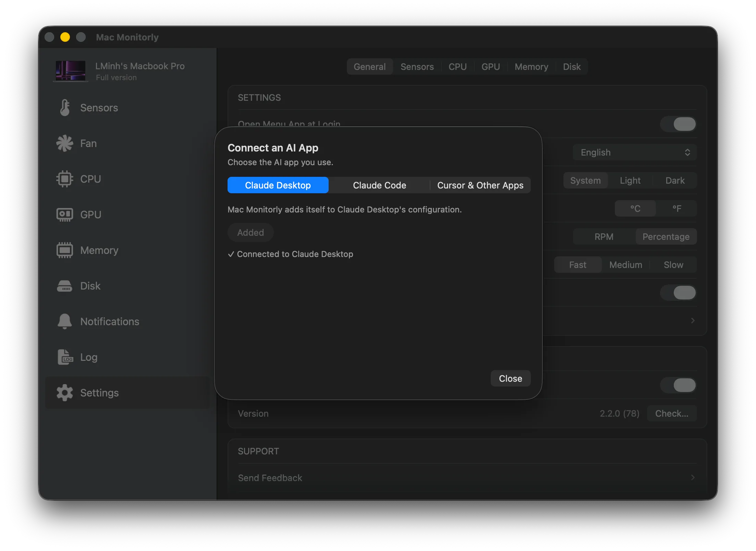Toggle the switch above the Version row
This screenshot has width=756, height=551.
(x=679, y=385)
